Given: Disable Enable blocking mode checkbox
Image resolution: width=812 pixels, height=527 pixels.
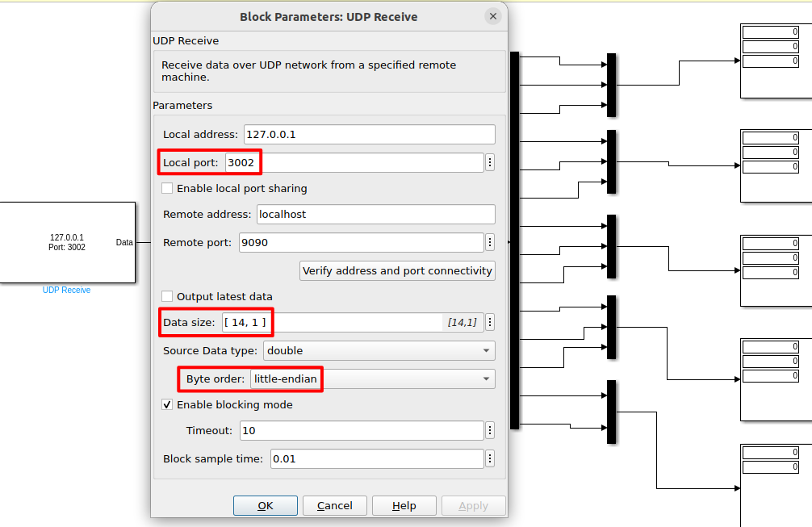Looking at the screenshot, I should [167, 404].
